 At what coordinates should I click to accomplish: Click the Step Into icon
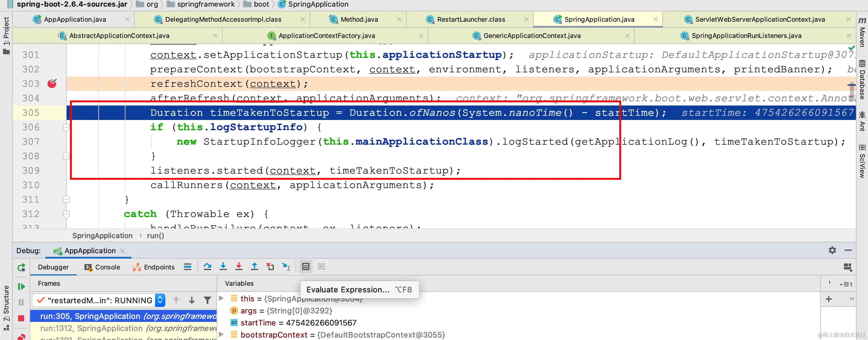tap(223, 267)
